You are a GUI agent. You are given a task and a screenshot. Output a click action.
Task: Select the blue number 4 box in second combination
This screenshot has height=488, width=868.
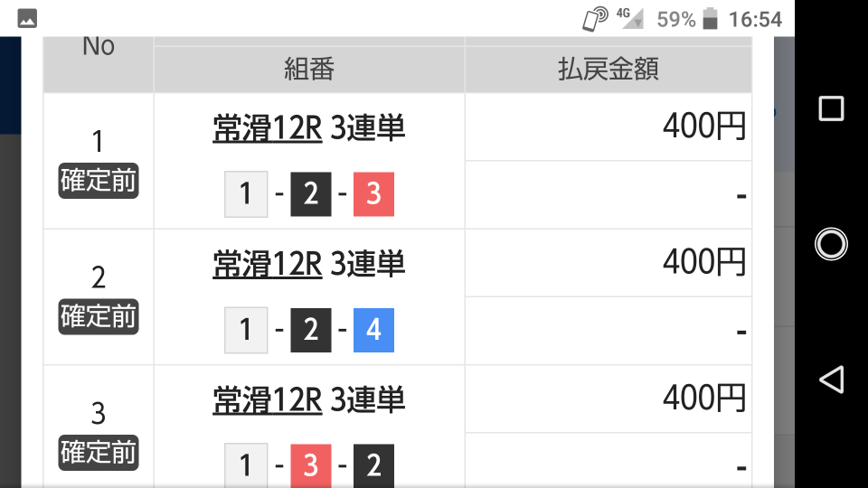click(373, 331)
